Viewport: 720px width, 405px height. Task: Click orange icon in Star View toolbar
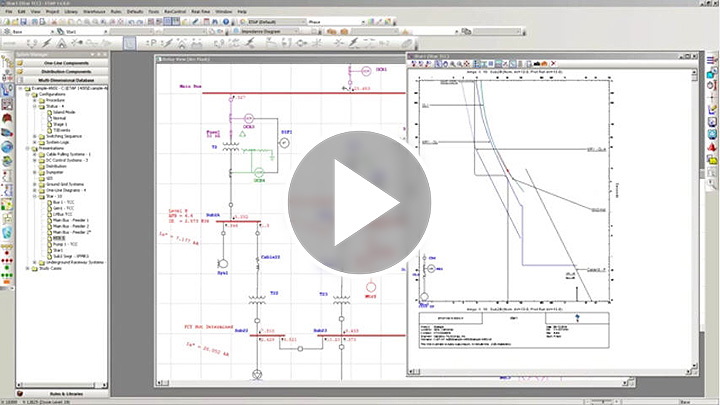click(545, 64)
